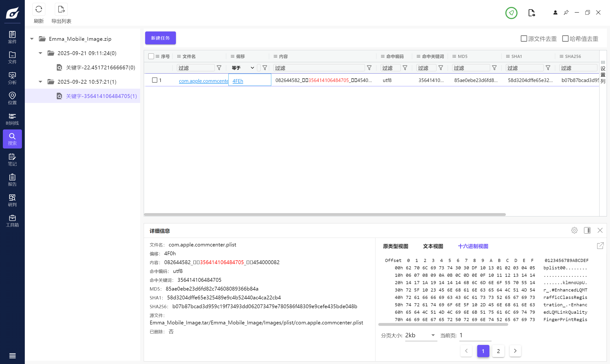Check the row 1 result checkbox
The width and height of the screenshot is (610, 364).
tap(154, 80)
